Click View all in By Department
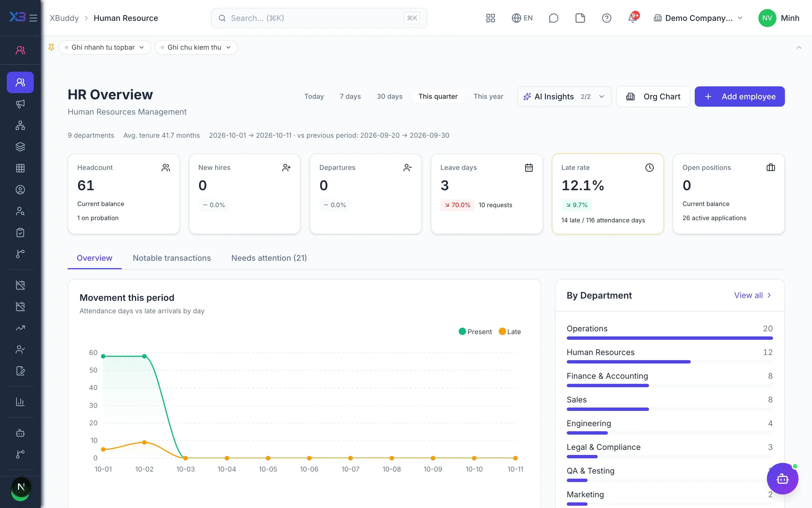The image size is (812, 508). pos(753,295)
